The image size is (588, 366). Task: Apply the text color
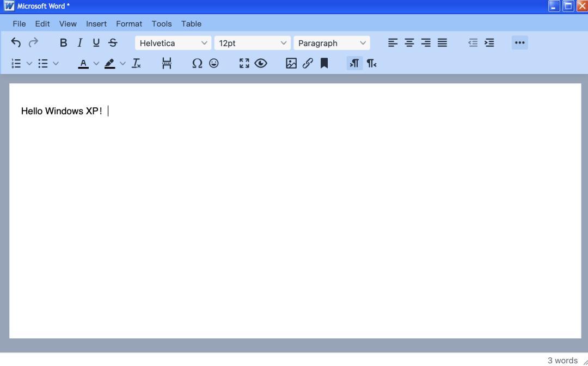(x=83, y=63)
